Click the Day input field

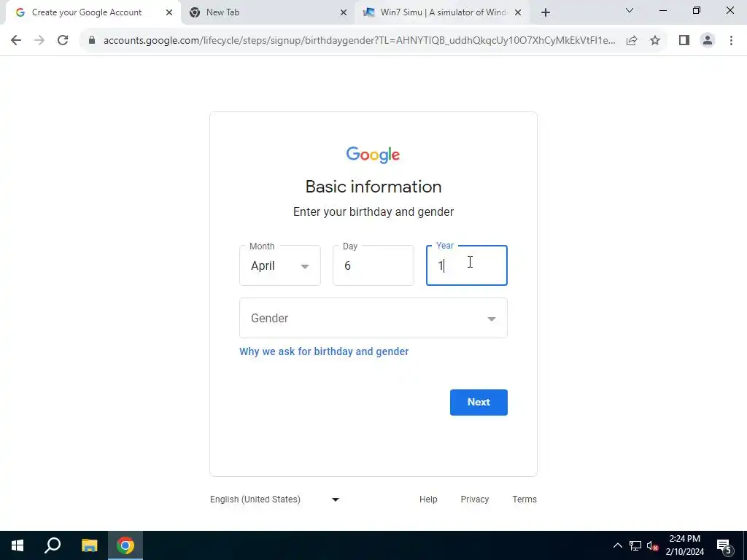tap(373, 265)
